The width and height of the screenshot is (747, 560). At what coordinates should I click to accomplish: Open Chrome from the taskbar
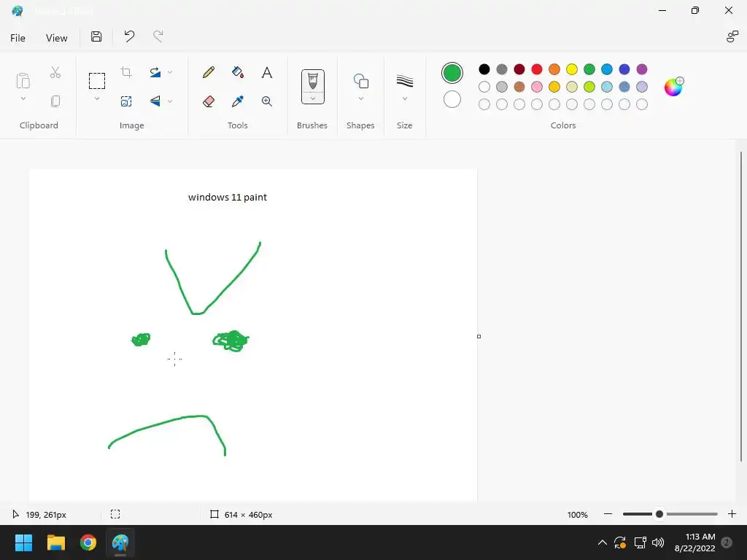click(x=88, y=542)
